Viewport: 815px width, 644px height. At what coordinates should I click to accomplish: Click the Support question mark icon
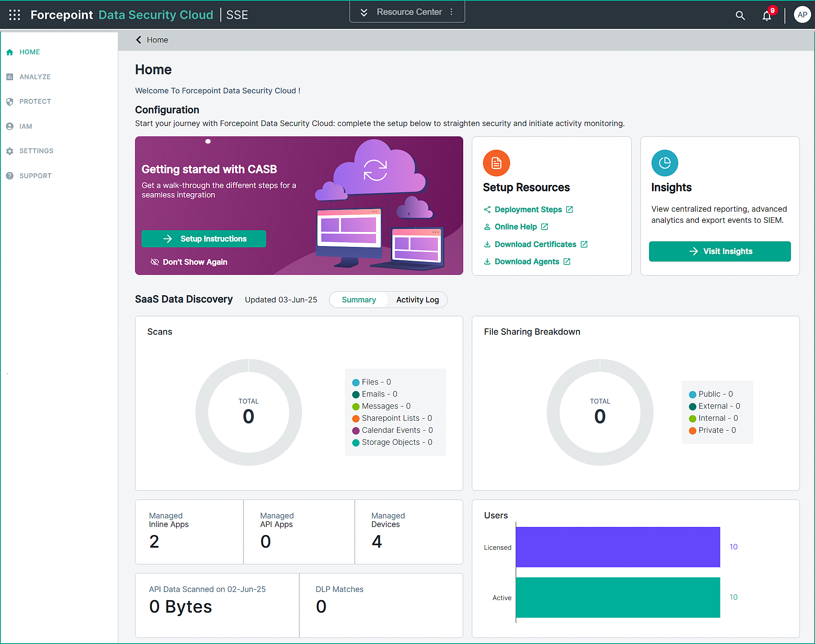[x=9, y=176]
